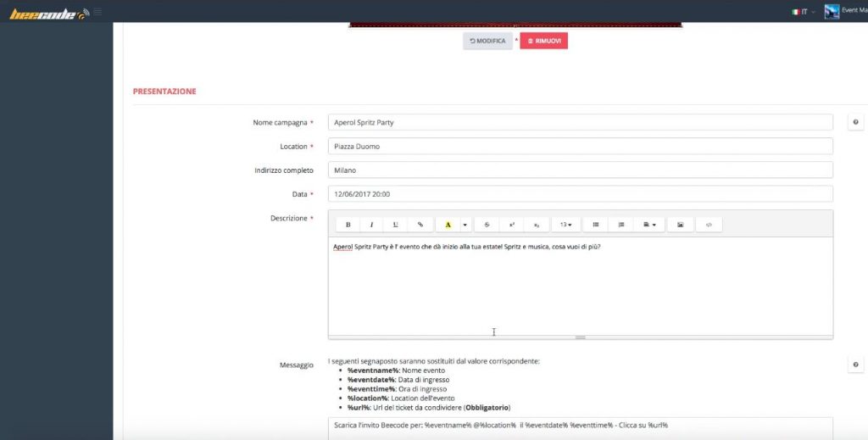Open help icon beside Nome campagna
This screenshot has height=440, width=868.
[855, 122]
